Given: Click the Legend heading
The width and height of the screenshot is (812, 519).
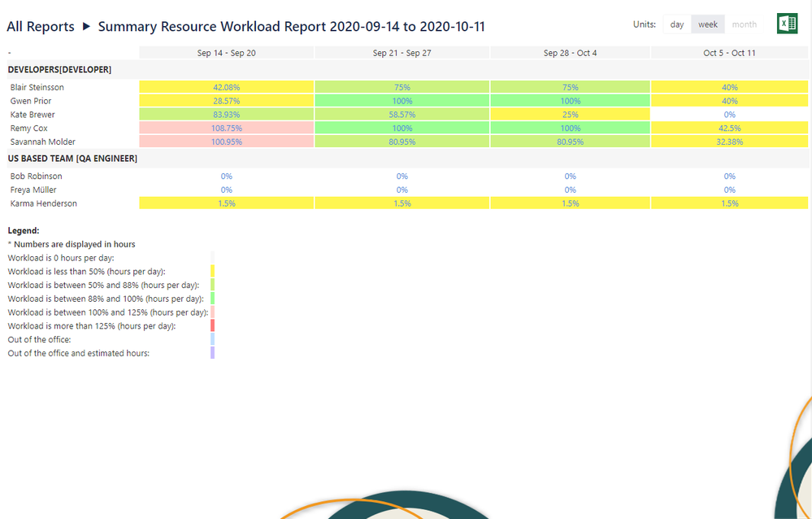Looking at the screenshot, I should click(24, 231).
